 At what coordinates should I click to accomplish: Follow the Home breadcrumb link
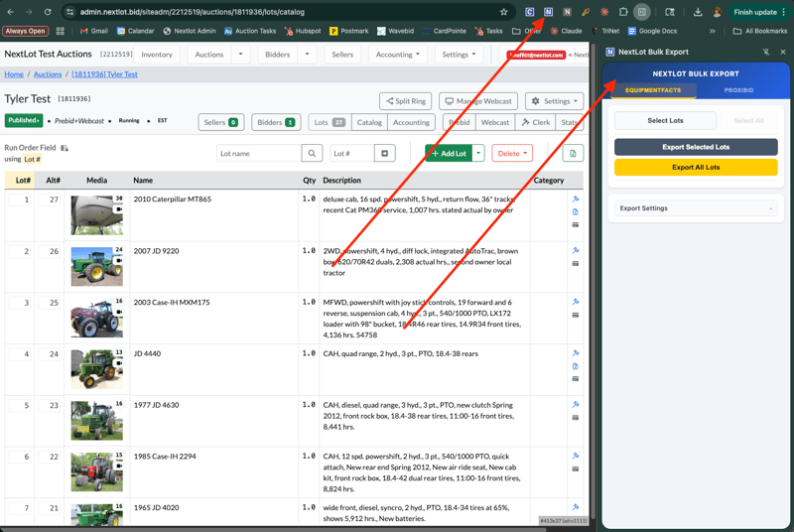(x=14, y=74)
